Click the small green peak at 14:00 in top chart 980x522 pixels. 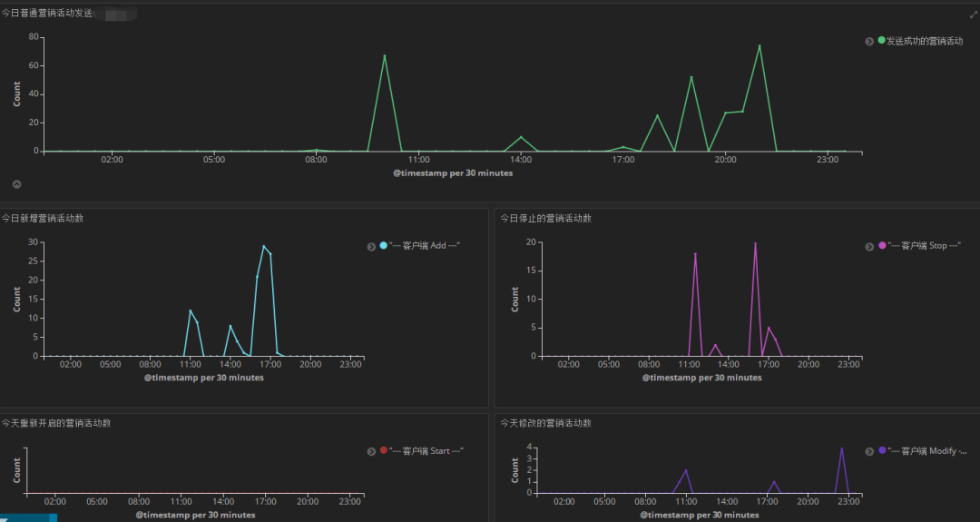click(x=521, y=137)
